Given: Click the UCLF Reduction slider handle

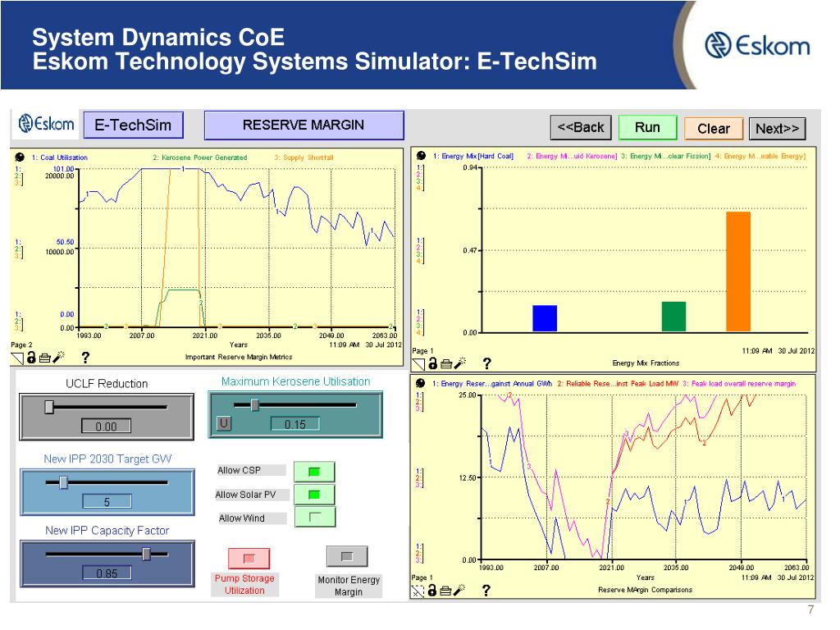Looking at the screenshot, I should pyautogui.click(x=49, y=407).
